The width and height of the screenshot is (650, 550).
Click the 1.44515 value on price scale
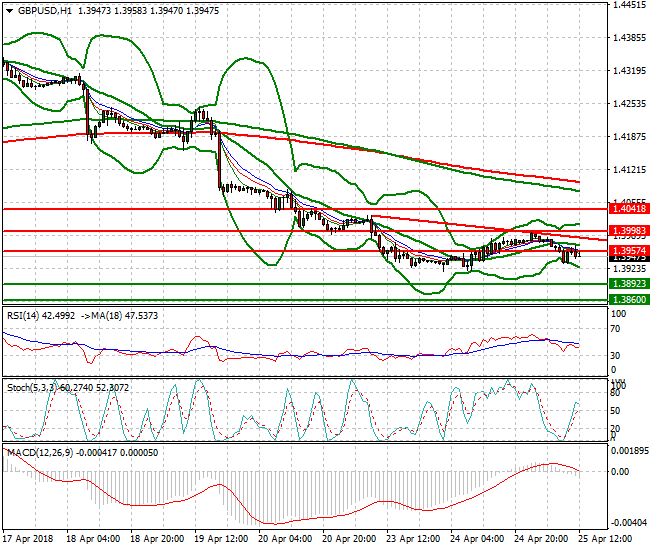(x=629, y=5)
